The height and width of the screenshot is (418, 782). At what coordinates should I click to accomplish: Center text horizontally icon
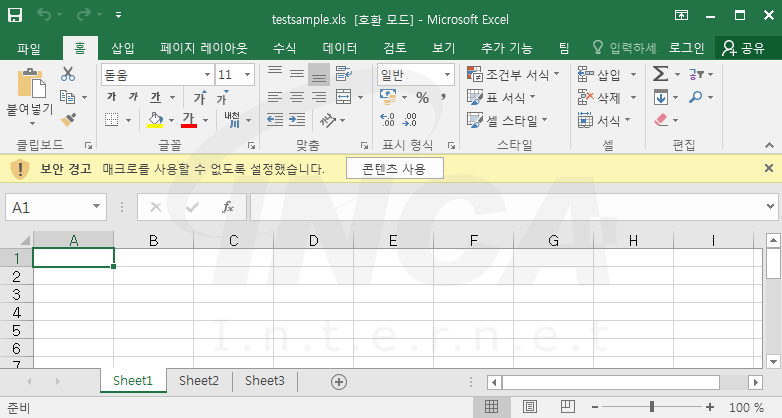click(x=297, y=97)
